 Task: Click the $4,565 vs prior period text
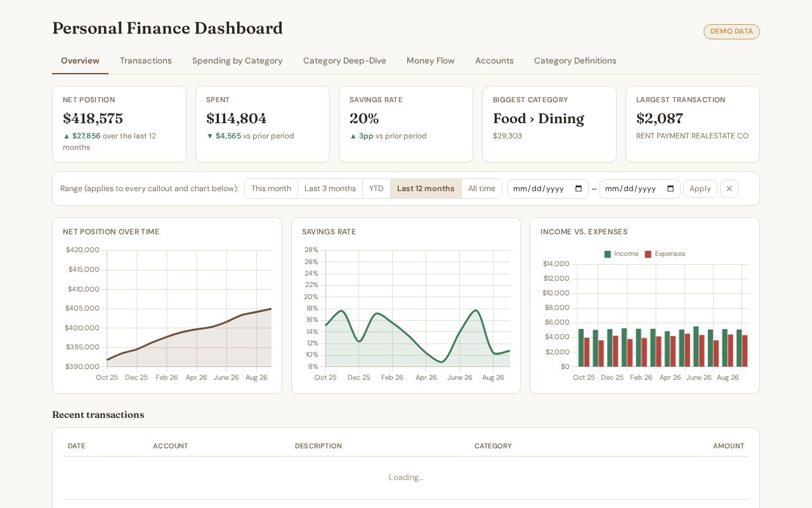tap(250, 136)
